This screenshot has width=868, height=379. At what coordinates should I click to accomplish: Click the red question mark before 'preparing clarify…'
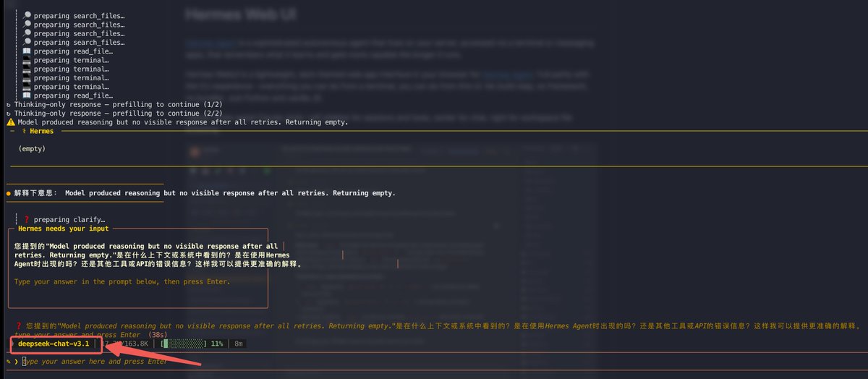coord(27,219)
